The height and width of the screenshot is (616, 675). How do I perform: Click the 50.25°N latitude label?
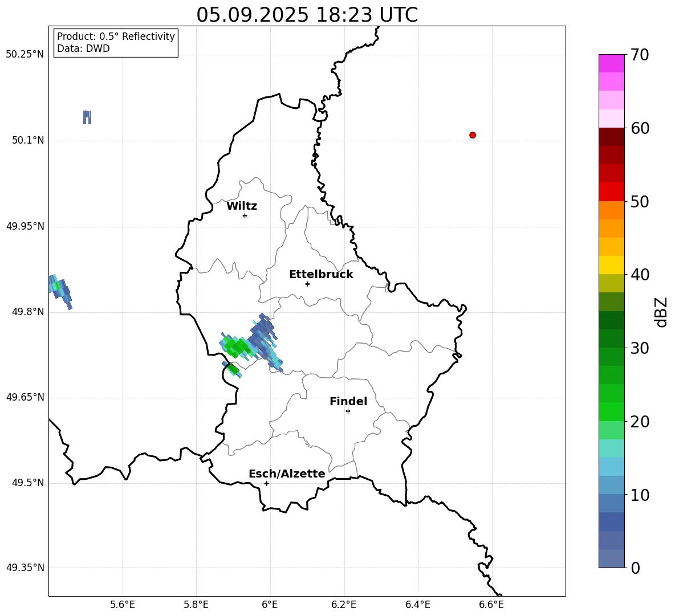(x=25, y=55)
